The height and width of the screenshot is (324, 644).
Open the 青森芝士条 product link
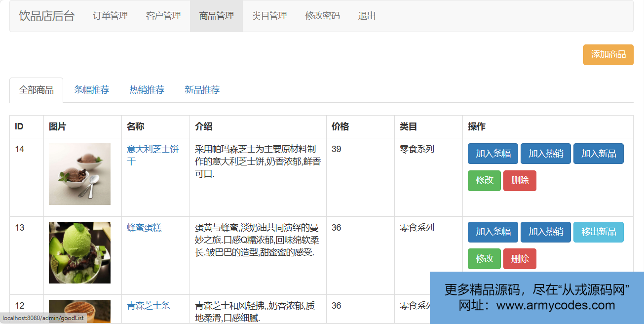(x=149, y=306)
